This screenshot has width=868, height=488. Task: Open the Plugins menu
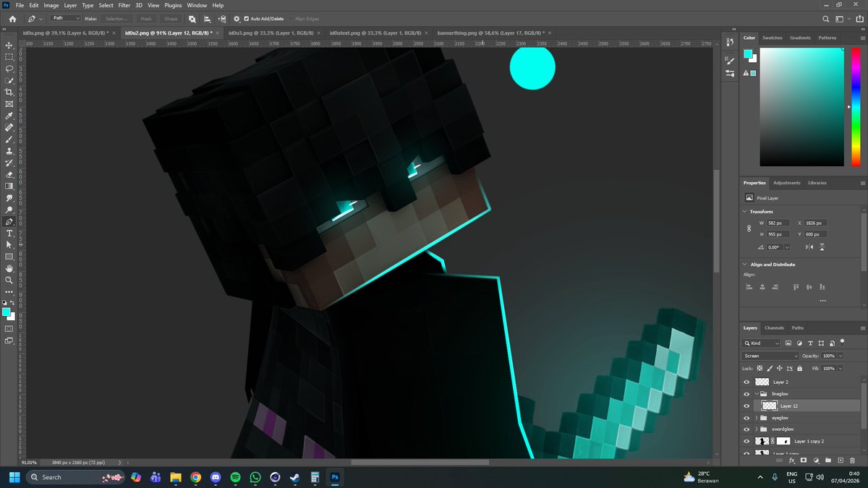point(173,5)
